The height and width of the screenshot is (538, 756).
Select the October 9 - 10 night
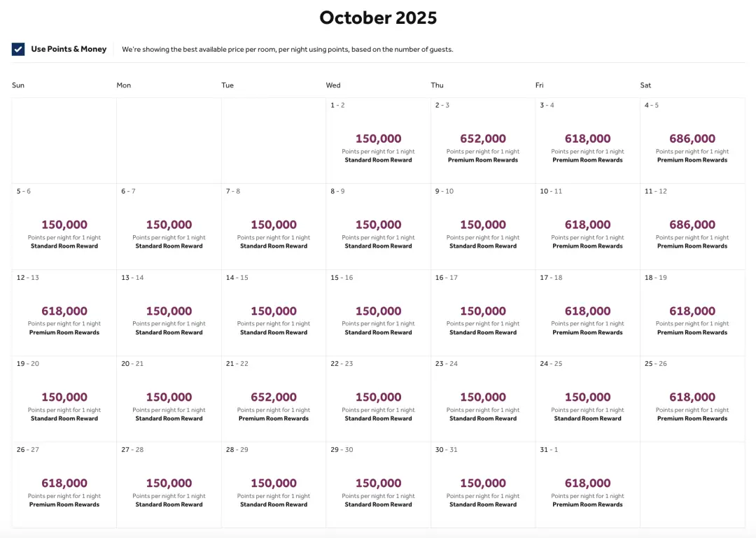tap(483, 227)
